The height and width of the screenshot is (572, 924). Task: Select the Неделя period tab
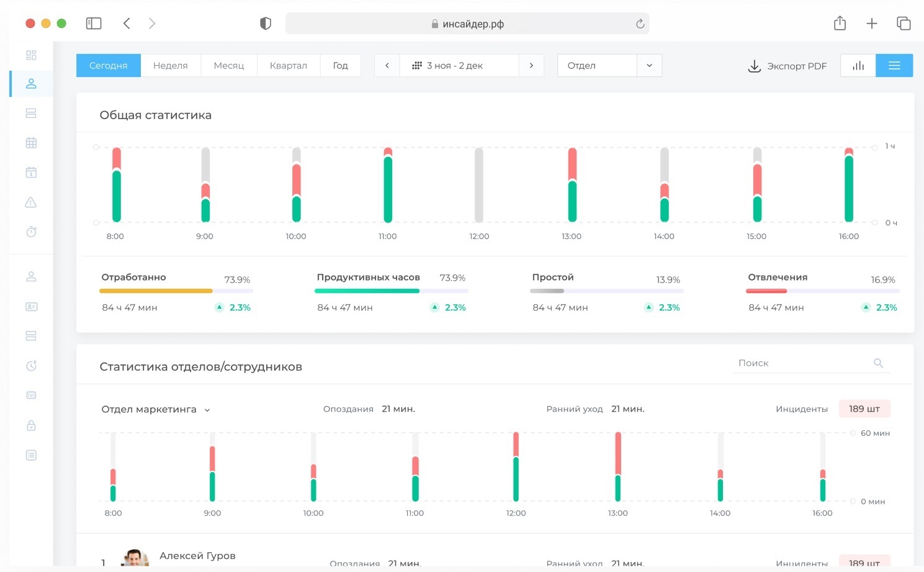[171, 66]
